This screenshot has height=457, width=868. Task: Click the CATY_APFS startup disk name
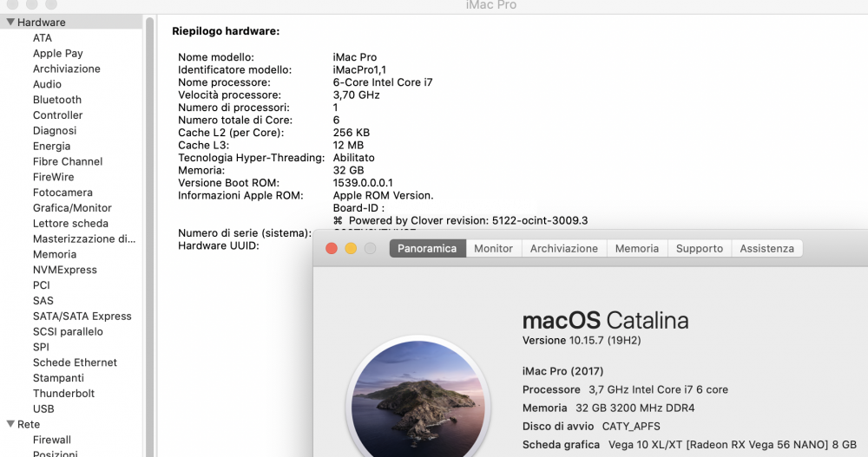tap(631, 427)
